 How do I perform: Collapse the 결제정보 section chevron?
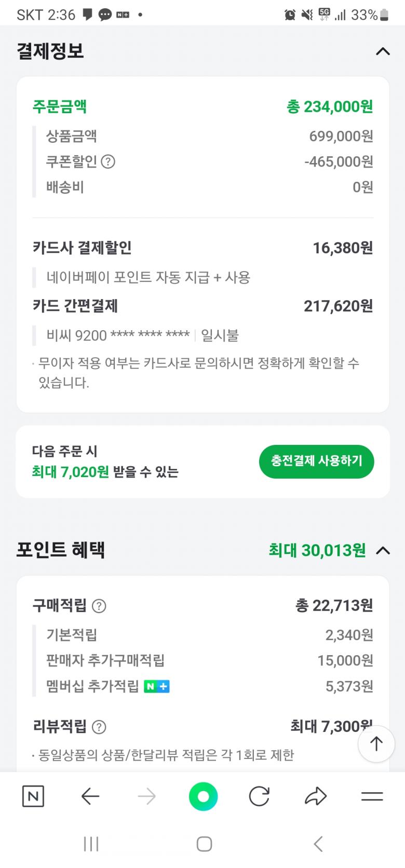(x=383, y=51)
